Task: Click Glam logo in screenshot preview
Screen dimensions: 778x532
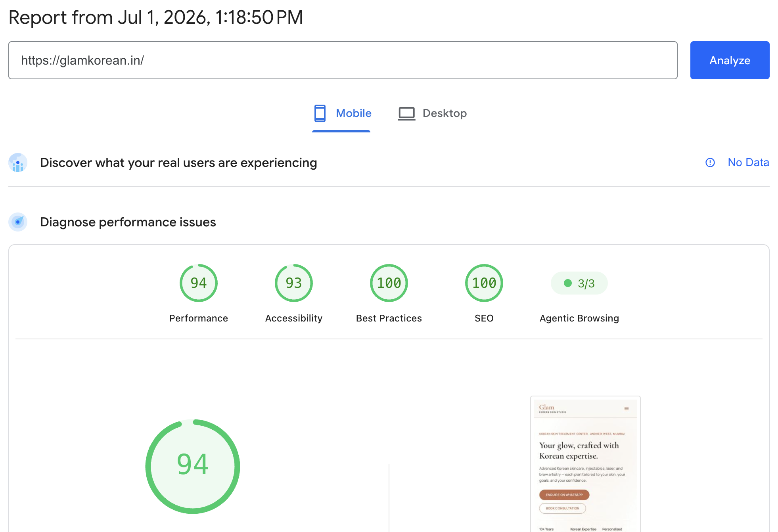Action: click(552, 409)
